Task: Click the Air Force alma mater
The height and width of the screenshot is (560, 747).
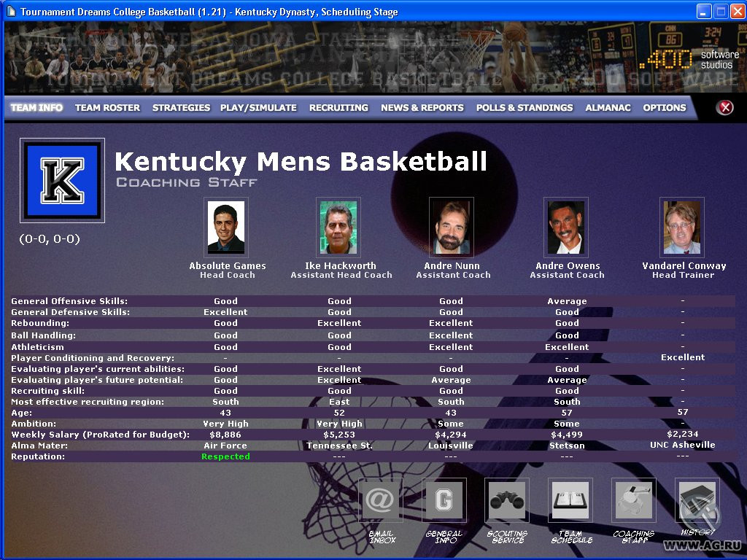Action: coord(225,446)
